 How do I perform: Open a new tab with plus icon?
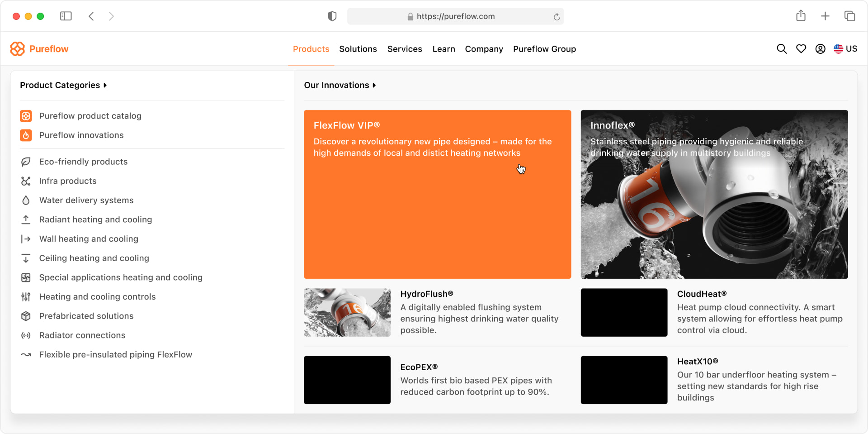click(x=825, y=16)
